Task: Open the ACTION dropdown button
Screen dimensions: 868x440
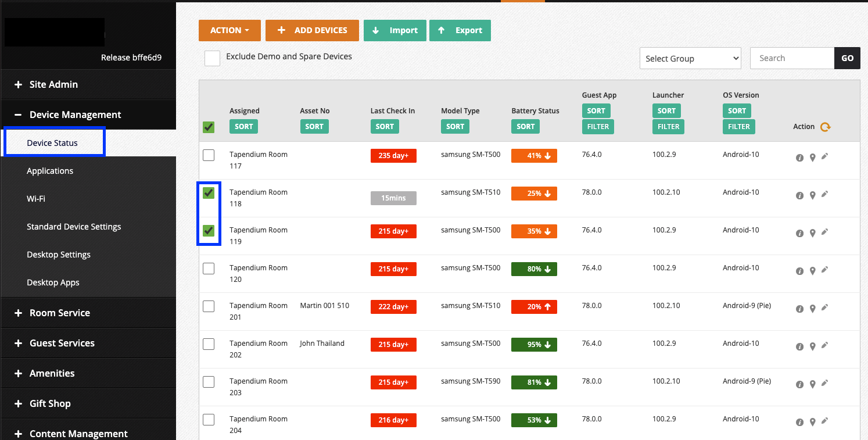Action: coord(229,31)
